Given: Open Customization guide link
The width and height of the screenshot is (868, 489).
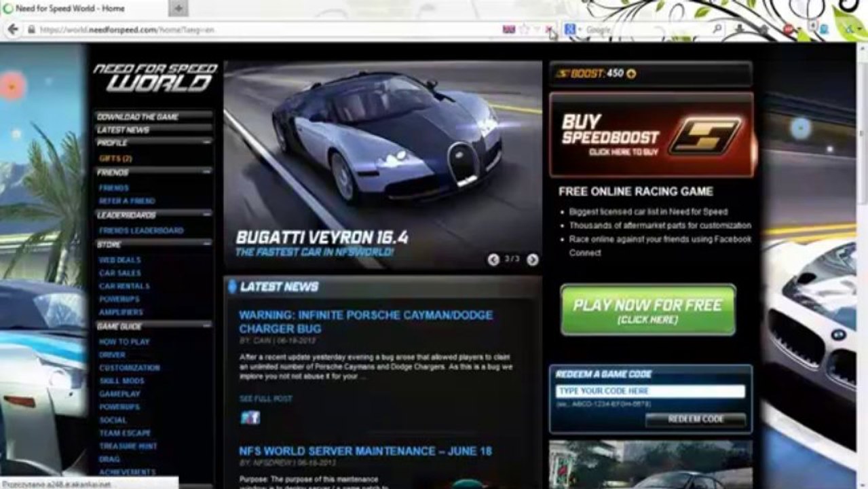Looking at the screenshot, I should pos(130,367).
